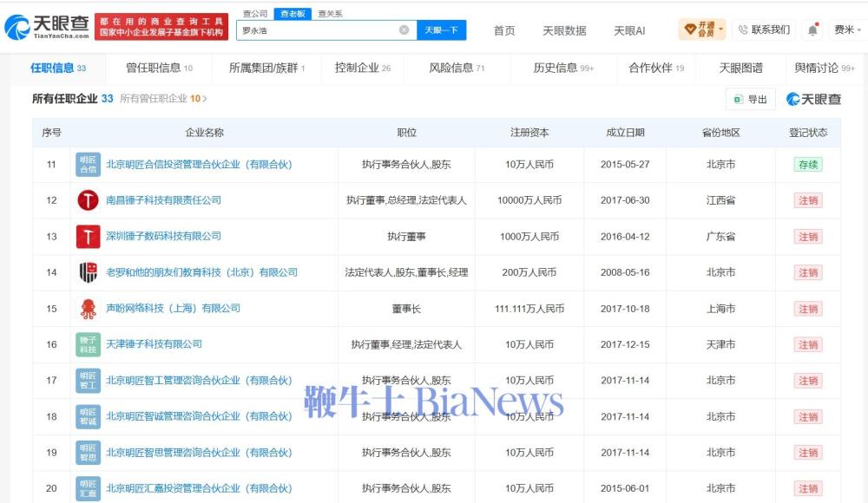The height and width of the screenshot is (503, 868).
Task: Click the company logo for 北京明匠合信投资管理合伙企业
Action: tap(88, 165)
